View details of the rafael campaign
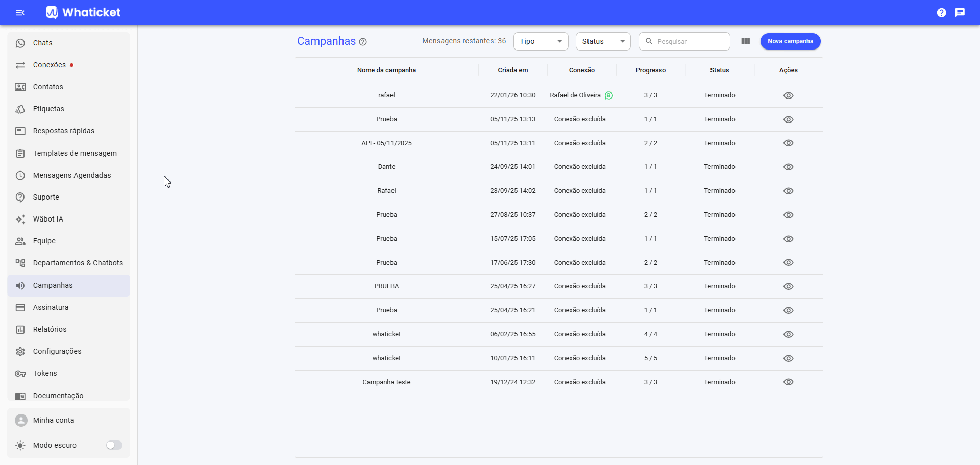 pyautogui.click(x=789, y=95)
